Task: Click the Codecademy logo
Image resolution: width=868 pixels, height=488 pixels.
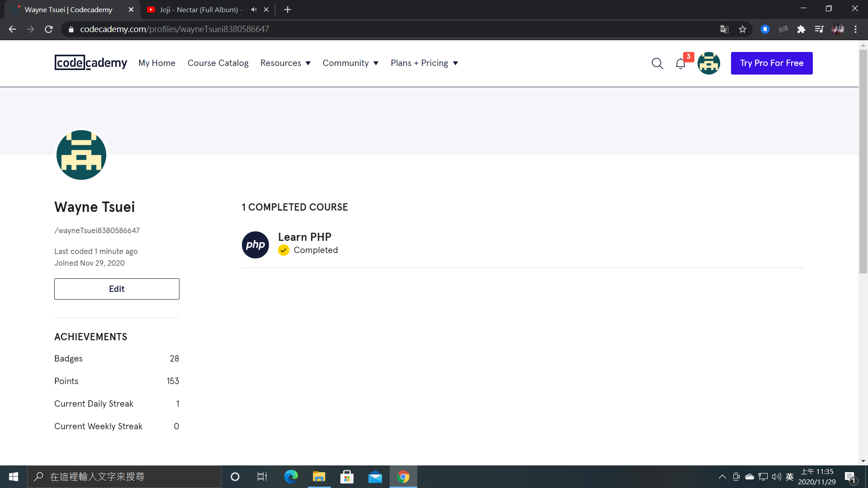Action: (x=91, y=63)
